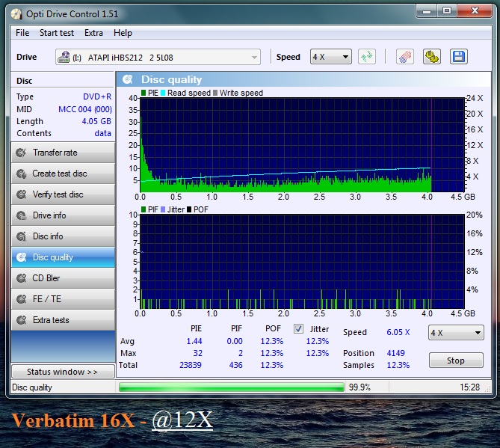Open the Drive selection dropdown
This screenshot has height=448, width=500.
(x=158, y=57)
